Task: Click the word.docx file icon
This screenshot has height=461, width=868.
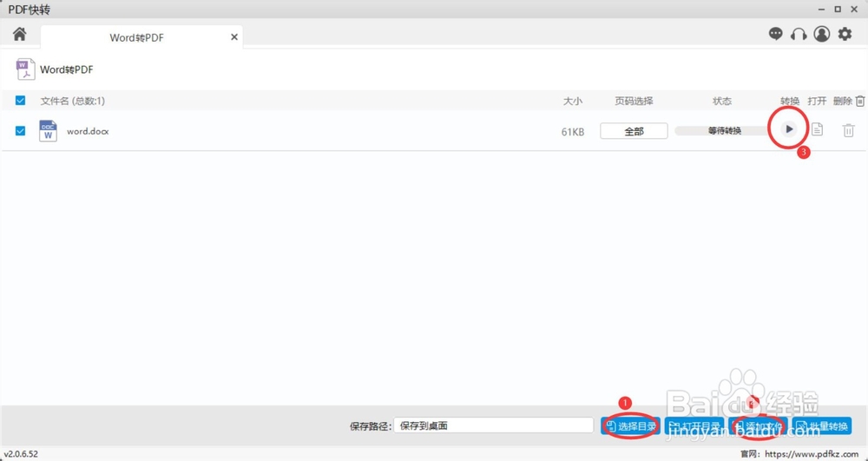Action: coord(48,130)
